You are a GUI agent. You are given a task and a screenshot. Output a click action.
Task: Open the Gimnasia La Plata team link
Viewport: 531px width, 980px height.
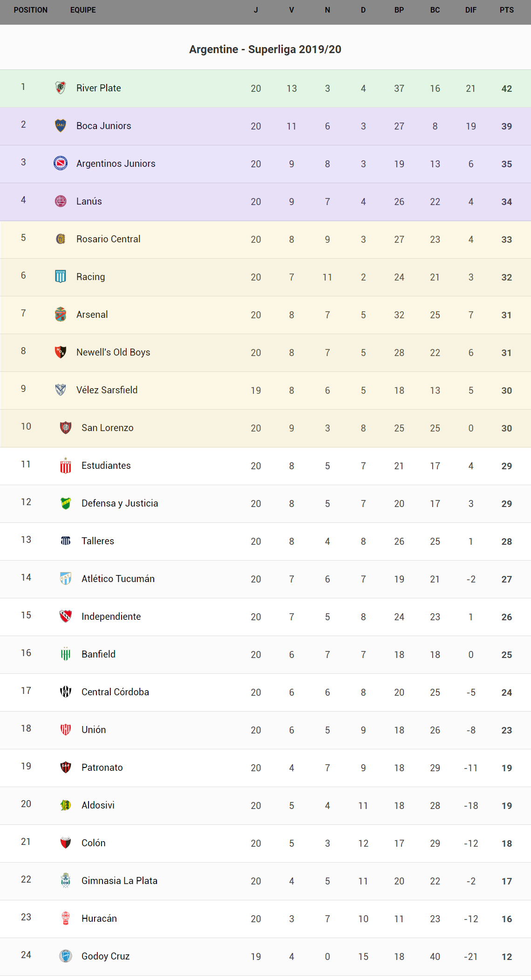coord(119,881)
